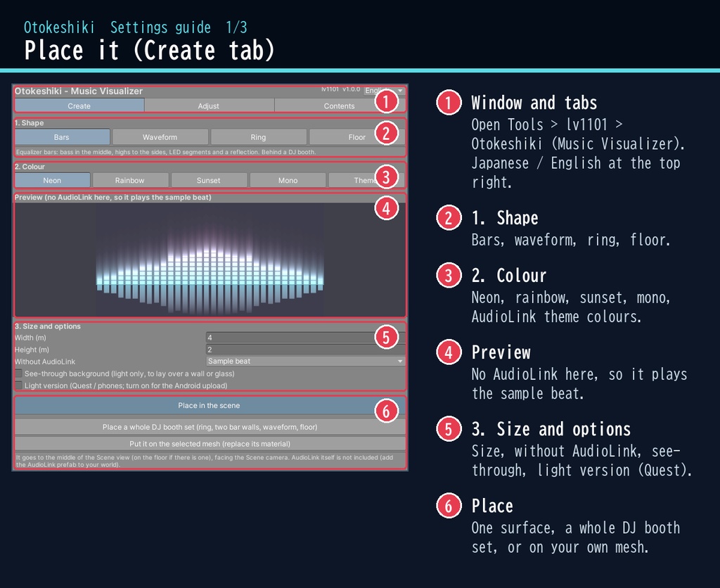Enable the Light version (Quest) checkbox
The height and width of the screenshot is (588, 720).
[x=19, y=385]
